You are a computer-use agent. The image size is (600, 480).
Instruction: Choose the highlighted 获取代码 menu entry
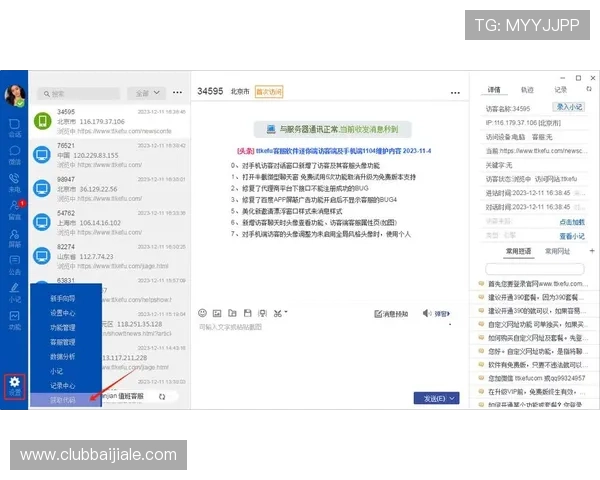pyautogui.click(x=66, y=400)
